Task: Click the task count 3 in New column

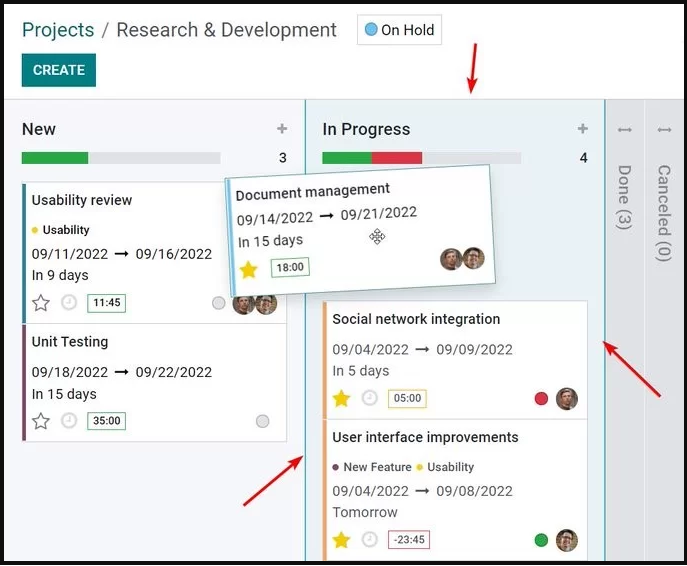Action: point(283,158)
